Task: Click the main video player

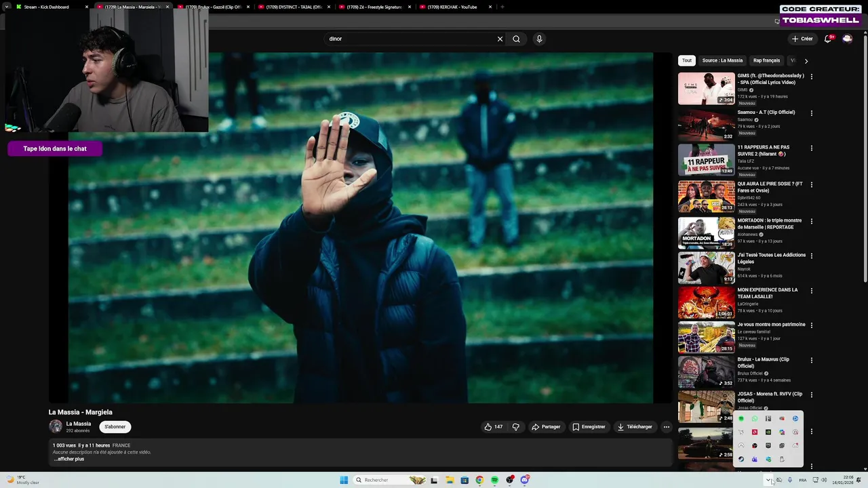Action: click(x=360, y=228)
